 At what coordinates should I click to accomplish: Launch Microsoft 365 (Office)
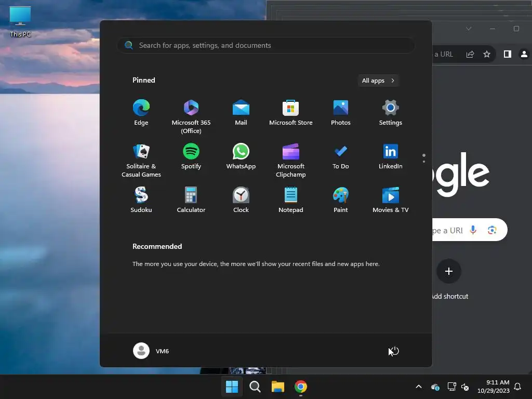pos(191,116)
